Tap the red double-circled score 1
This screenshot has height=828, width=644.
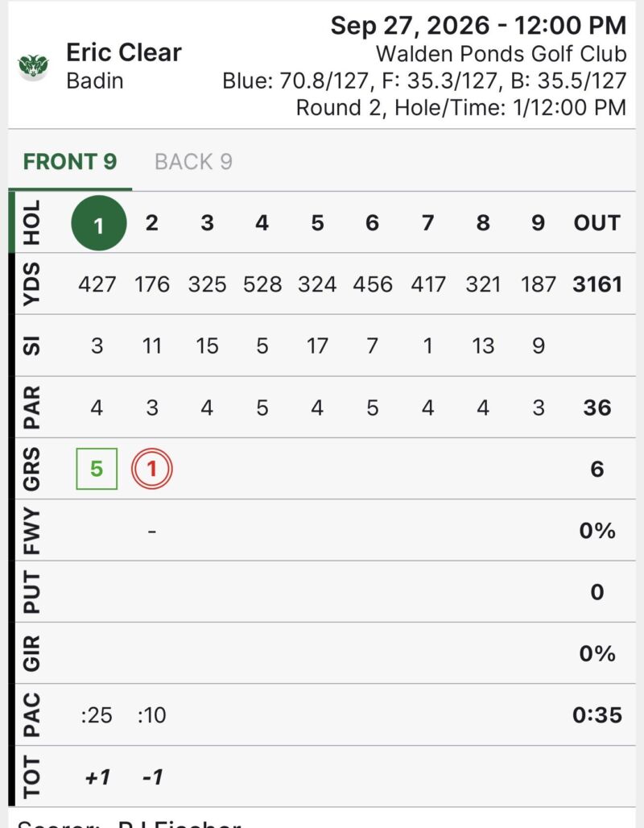(152, 469)
